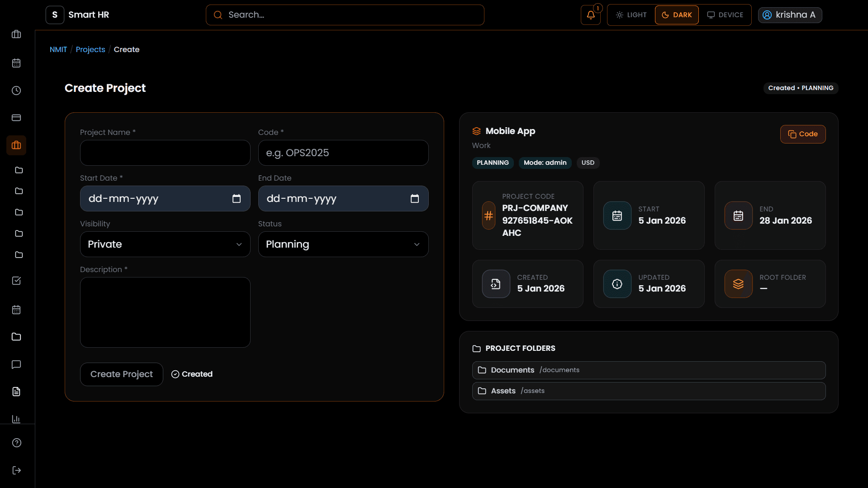This screenshot has height=488, width=868.
Task: Open the payment card sidebar icon
Action: click(x=16, y=118)
